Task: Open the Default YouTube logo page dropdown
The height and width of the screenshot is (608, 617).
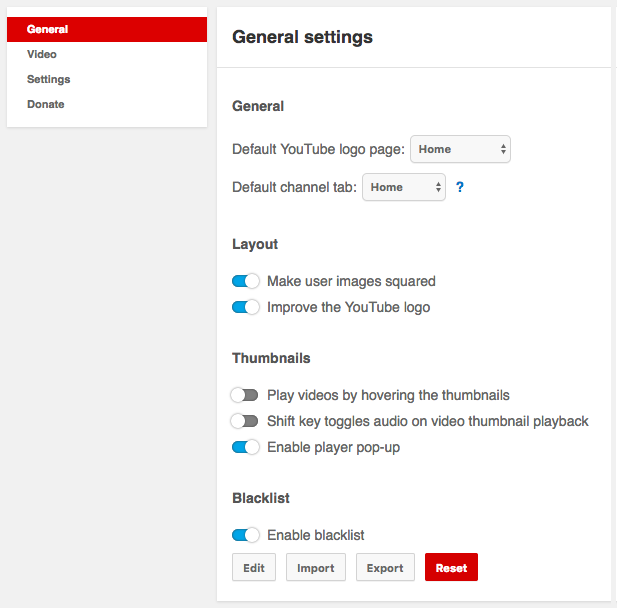Action: [x=461, y=149]
